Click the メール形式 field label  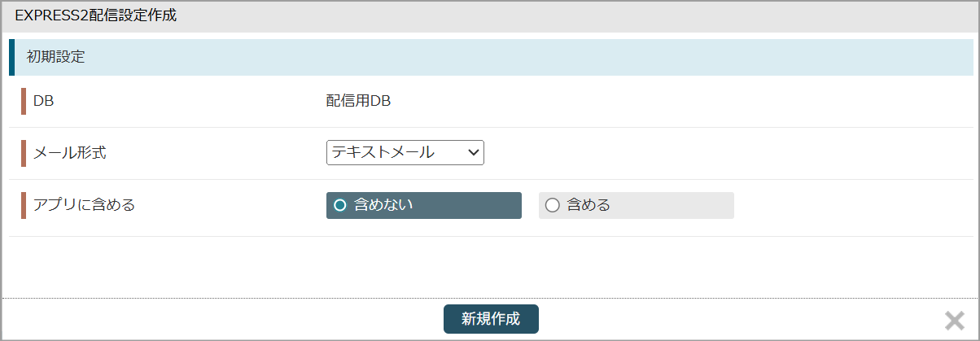[x=70, y=152]
